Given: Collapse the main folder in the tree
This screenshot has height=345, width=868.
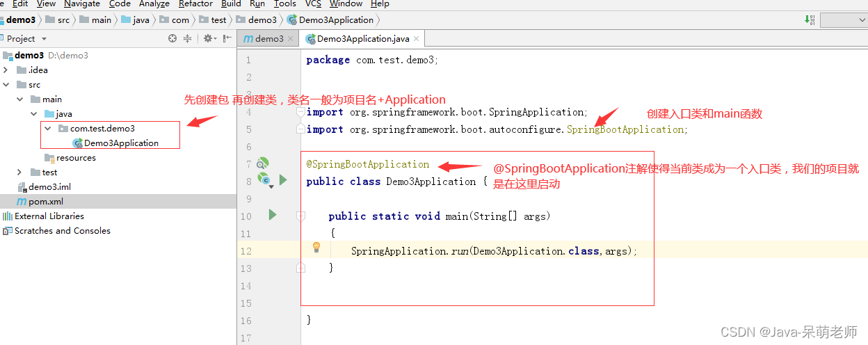Looking at the screenshot, I should point(20,99).
